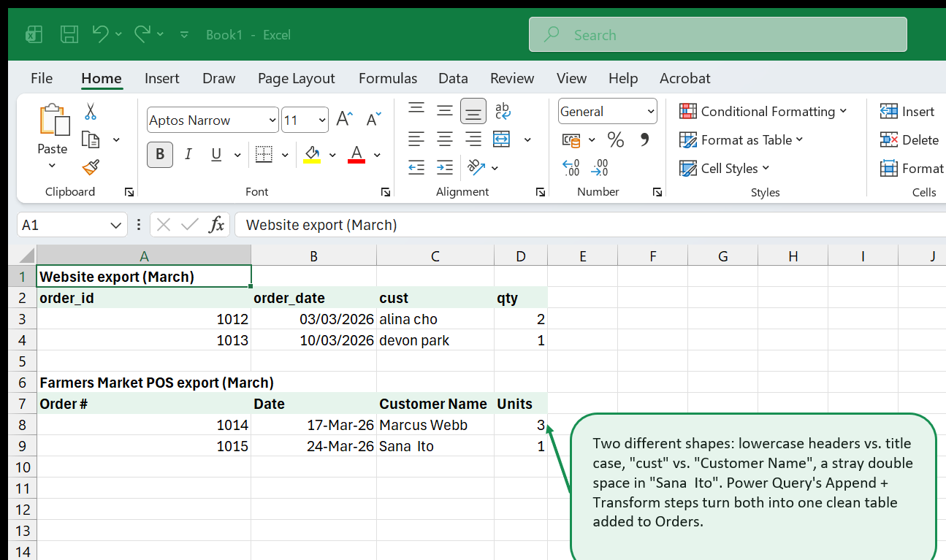Decrease font size with smaller A

[373, 120]
